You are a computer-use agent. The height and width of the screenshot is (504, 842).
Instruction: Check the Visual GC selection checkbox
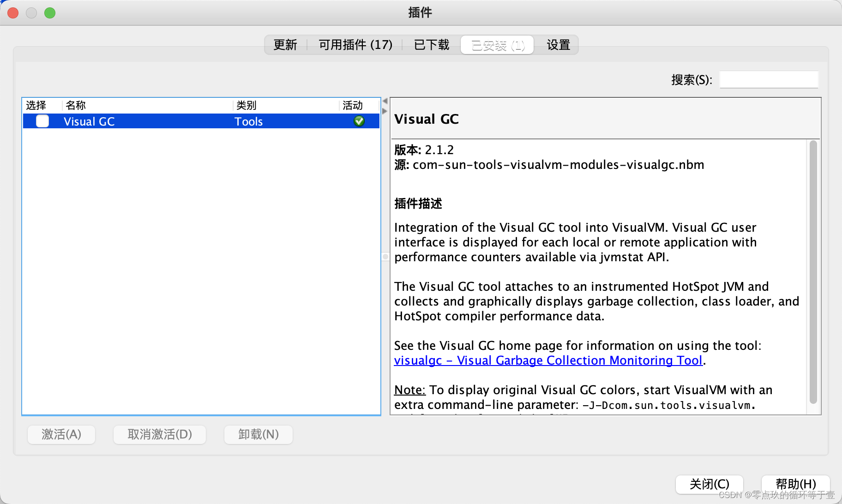pyautogui.click(x=42, y=121)
